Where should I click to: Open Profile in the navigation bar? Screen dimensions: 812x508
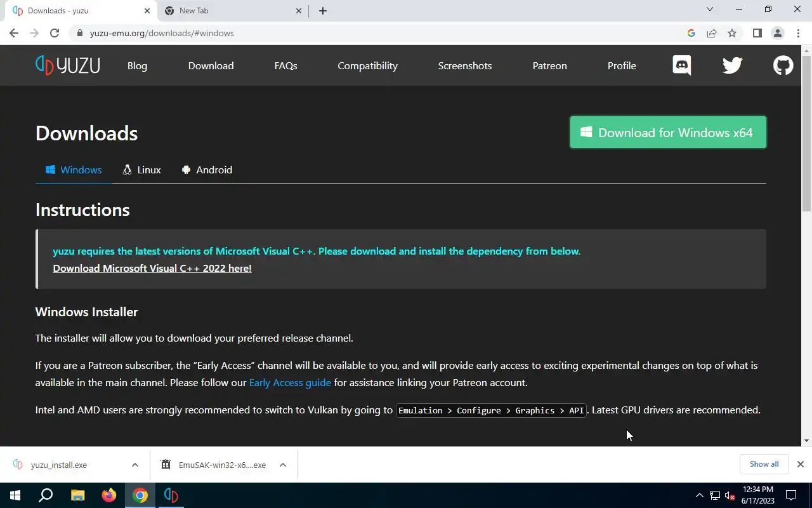click(x=622, y=65)
